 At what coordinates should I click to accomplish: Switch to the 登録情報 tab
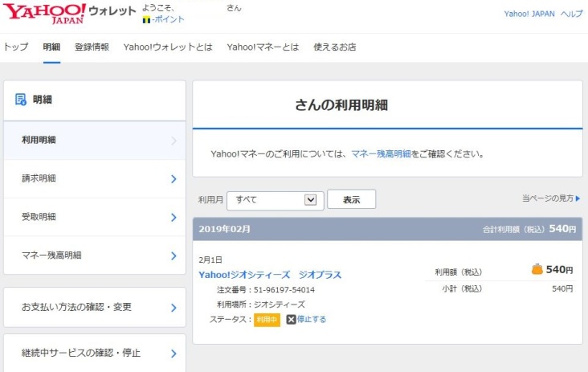[x=92, y=47]
